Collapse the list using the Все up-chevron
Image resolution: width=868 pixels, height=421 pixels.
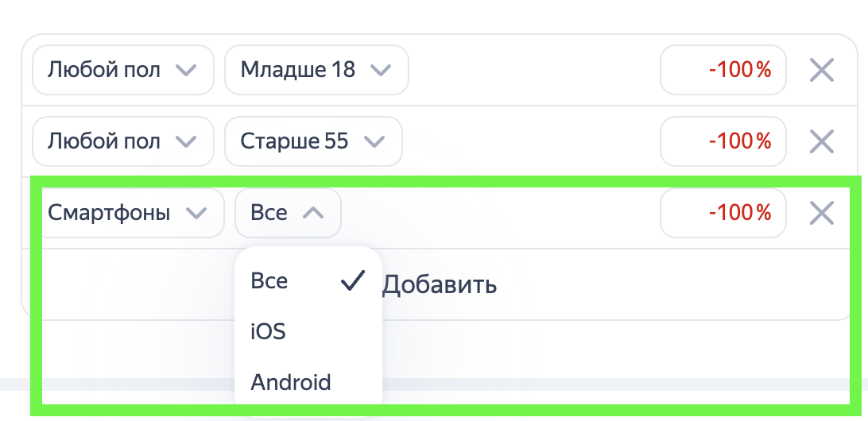[313, 213]
